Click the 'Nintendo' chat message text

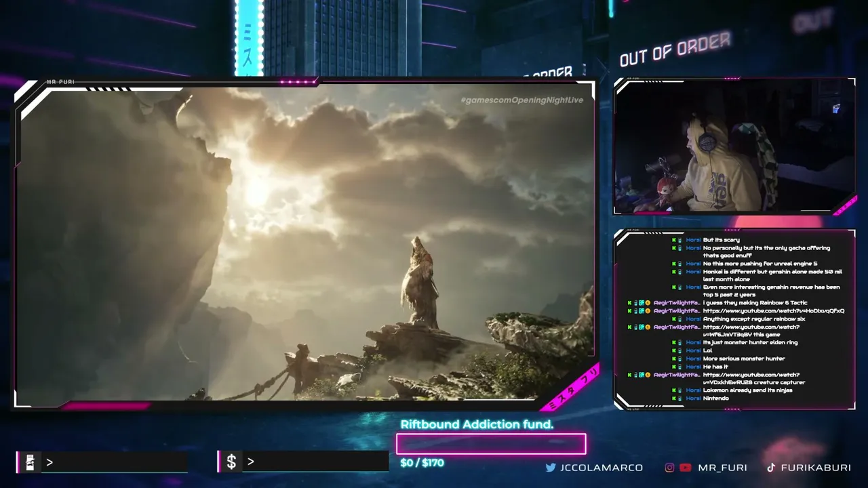716,399
